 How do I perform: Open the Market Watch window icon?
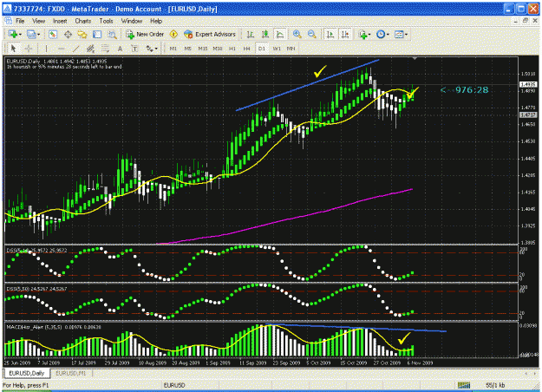(x=53, y=34)
